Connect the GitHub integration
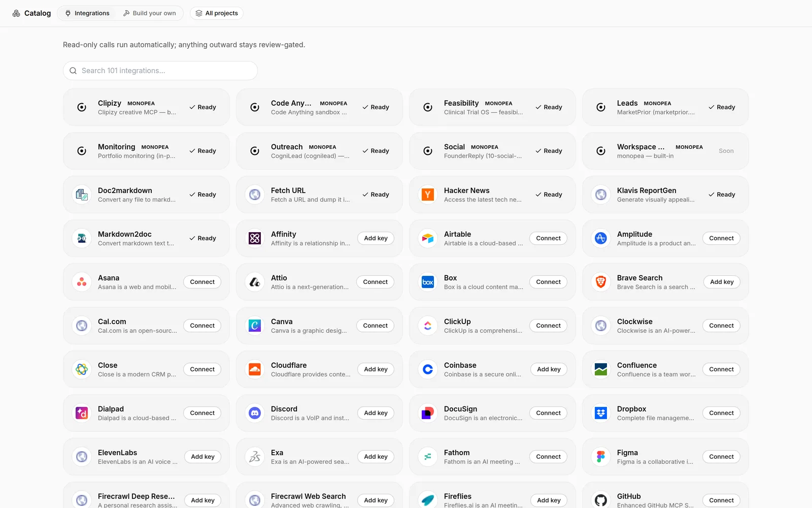 (x=721, y=500)
